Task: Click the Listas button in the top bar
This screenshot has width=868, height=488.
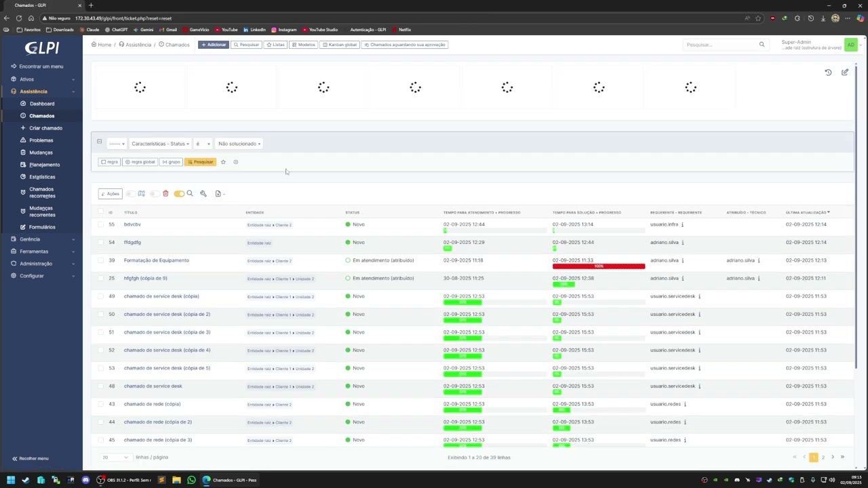Action: point(275,45)
